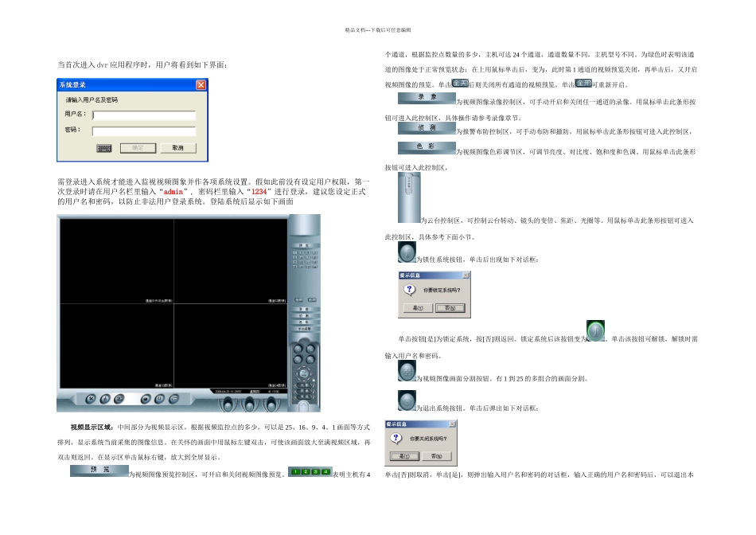
Task: Click red text "1234" in the paragraph
Action: coord(259,192)
